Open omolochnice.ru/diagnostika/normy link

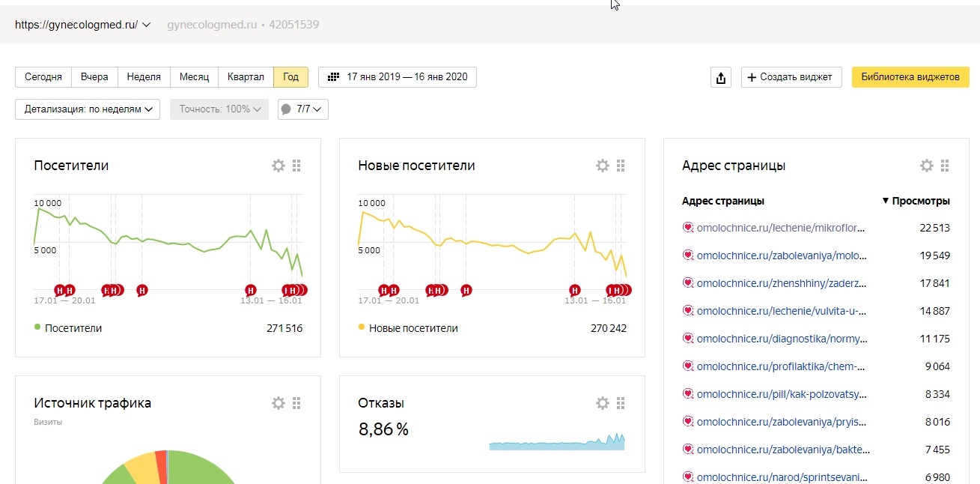pos(782,339)
